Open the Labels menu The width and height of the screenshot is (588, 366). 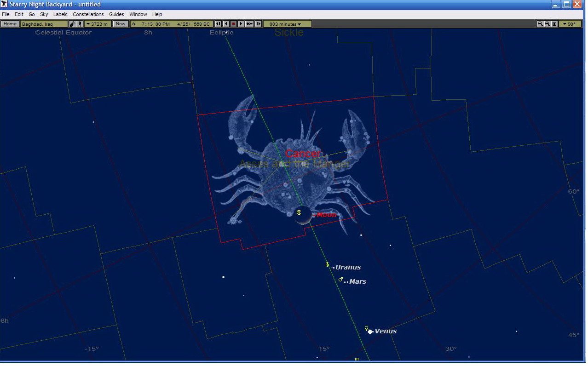pos(60,14)
